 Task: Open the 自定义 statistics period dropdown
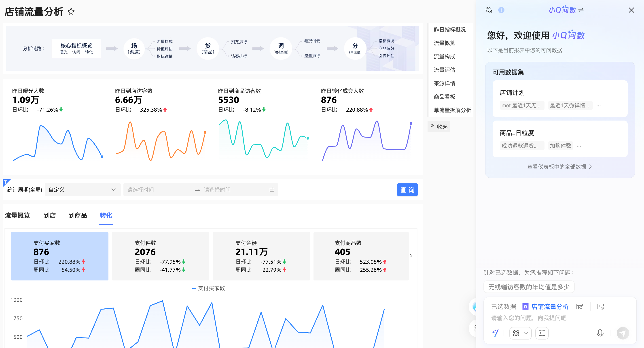click(83, 190)
